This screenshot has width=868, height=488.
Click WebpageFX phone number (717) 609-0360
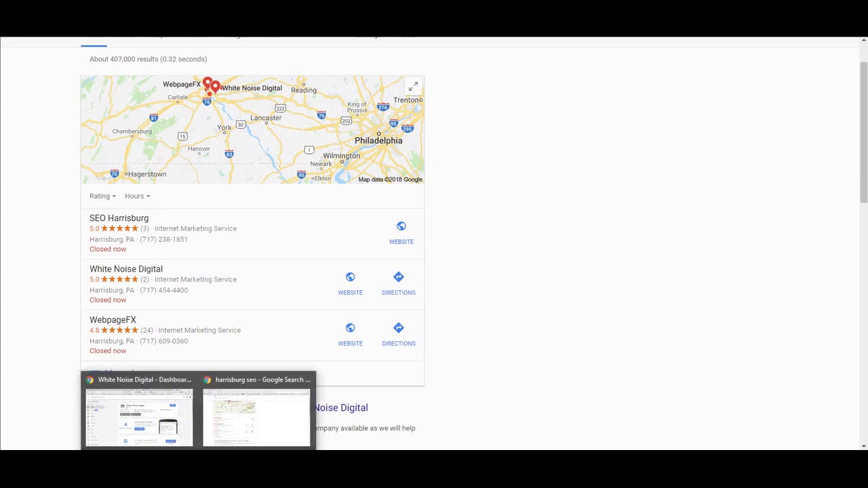(x=163, y=341)
